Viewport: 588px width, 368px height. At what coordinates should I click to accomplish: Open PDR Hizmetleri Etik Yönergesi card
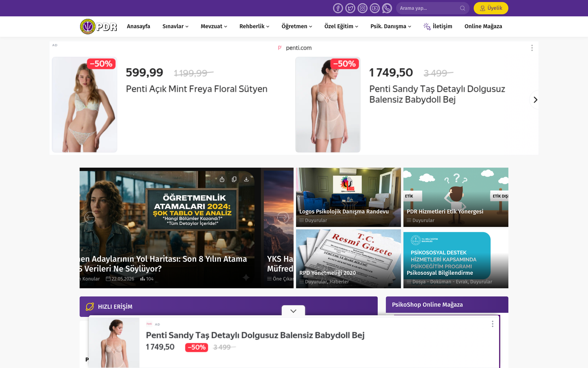[456, 197]
